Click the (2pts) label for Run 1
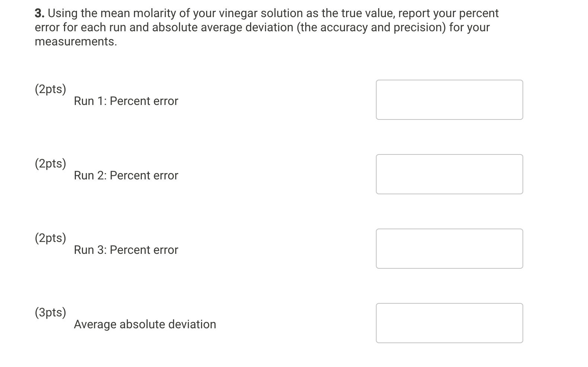The width and height of the screenshot is (588, 367). [x=51, y=89]
